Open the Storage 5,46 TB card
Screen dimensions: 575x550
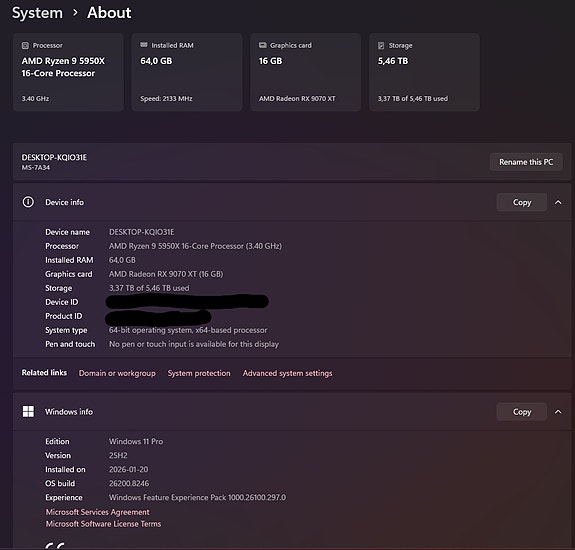(x=424, y=72)
